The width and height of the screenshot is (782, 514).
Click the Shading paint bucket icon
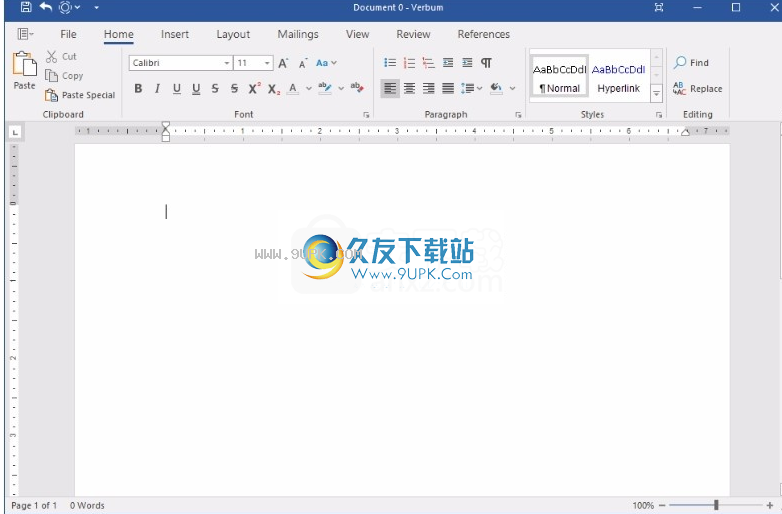(x=496, y=88)
